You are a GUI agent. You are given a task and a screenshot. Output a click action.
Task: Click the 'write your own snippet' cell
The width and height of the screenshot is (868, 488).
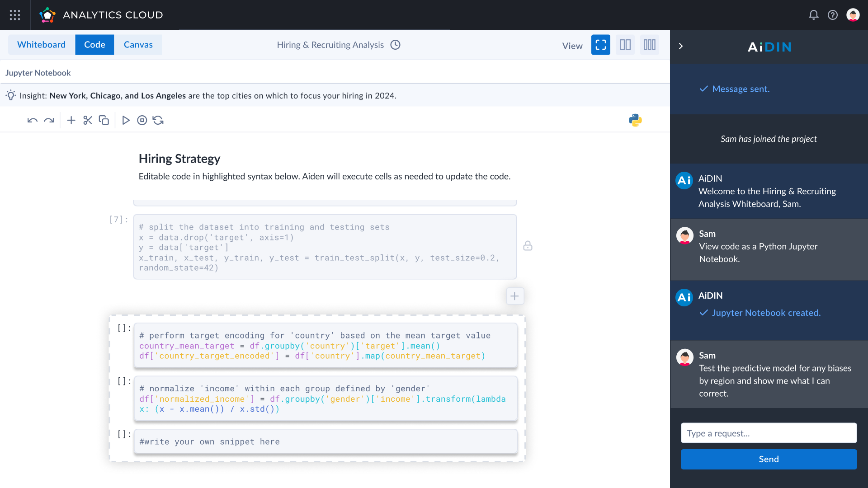(325, 441)
